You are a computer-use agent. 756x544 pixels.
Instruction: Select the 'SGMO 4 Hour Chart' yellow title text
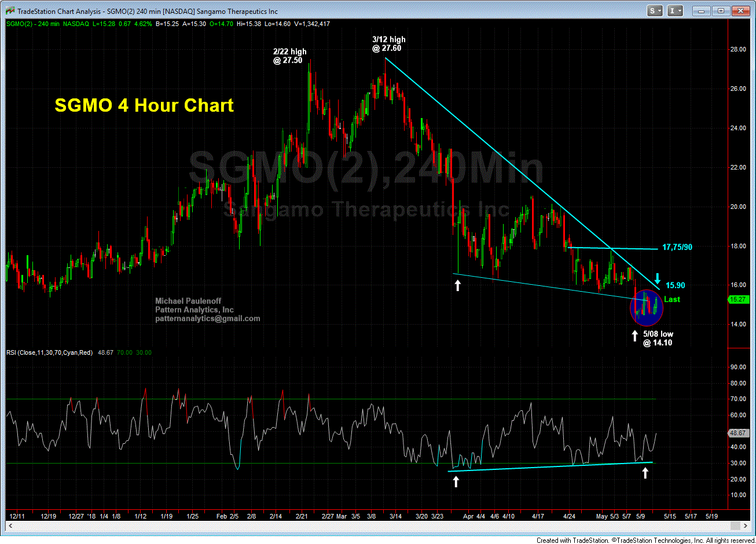point(144,105)
